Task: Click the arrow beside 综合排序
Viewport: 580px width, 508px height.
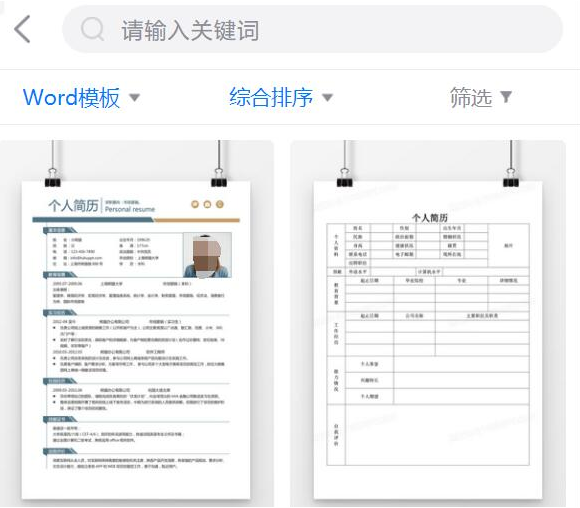Action: pyautogui.click(x=327, y=98)
